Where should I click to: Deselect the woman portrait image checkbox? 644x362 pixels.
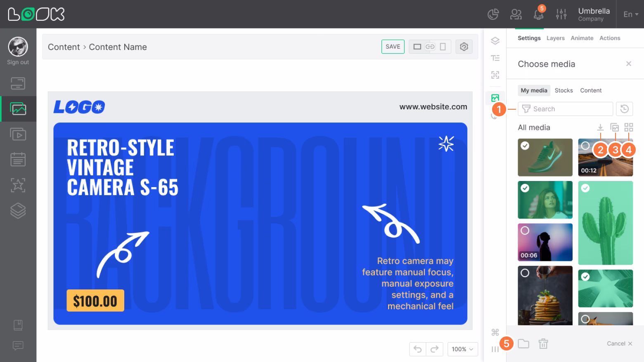[x=525, y=188]
